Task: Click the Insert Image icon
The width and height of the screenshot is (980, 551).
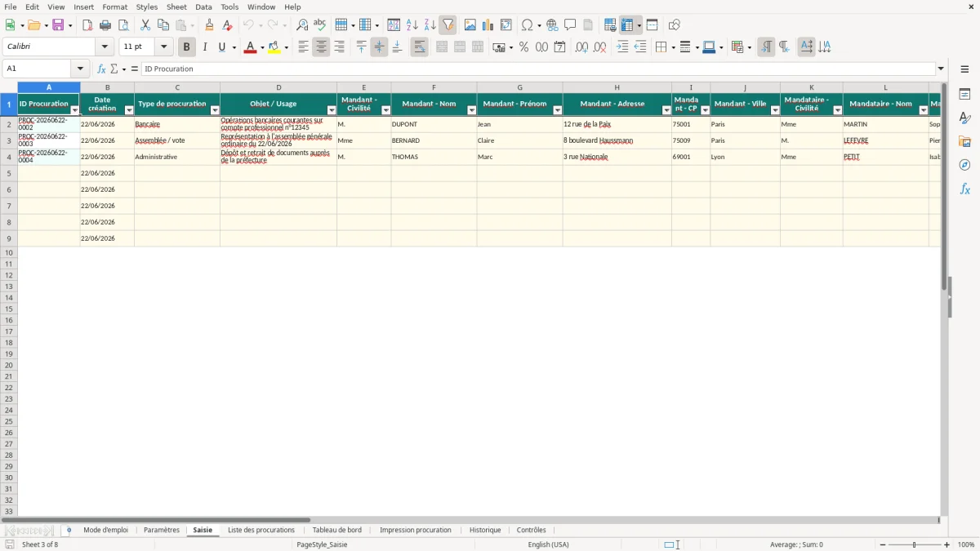Action: click(x=470, y=25)
